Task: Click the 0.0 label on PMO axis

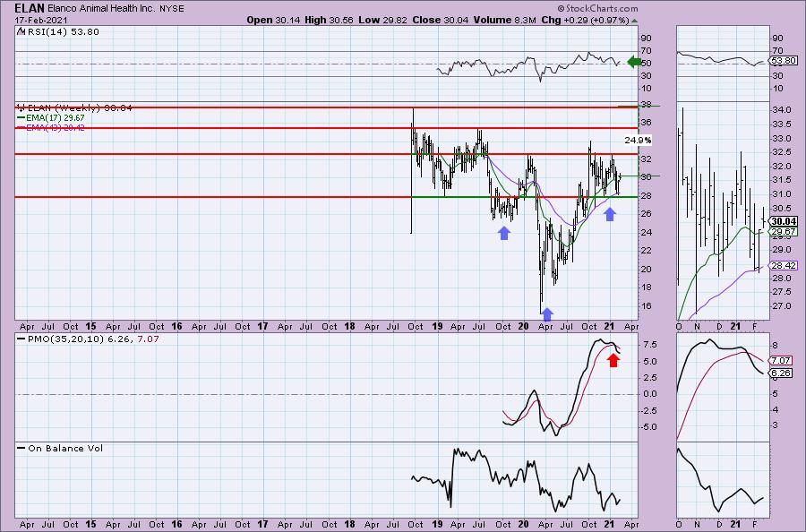Action: click(648, 394)
